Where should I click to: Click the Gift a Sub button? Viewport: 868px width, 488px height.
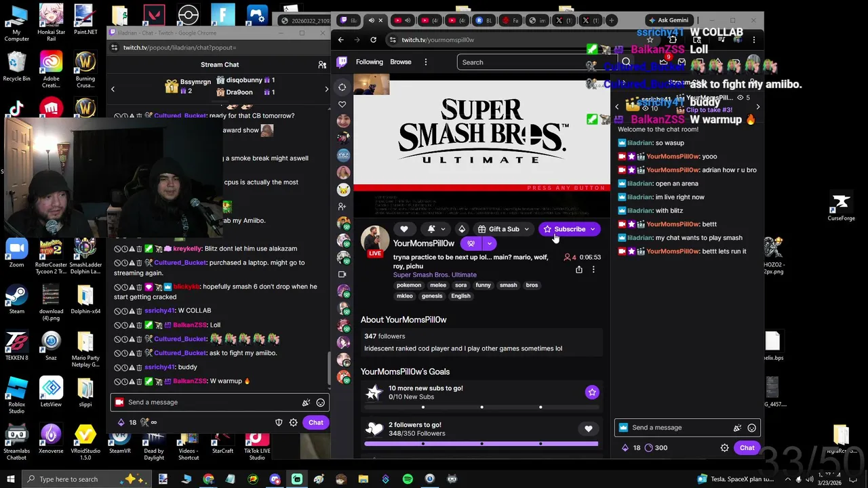click(502, 229)
